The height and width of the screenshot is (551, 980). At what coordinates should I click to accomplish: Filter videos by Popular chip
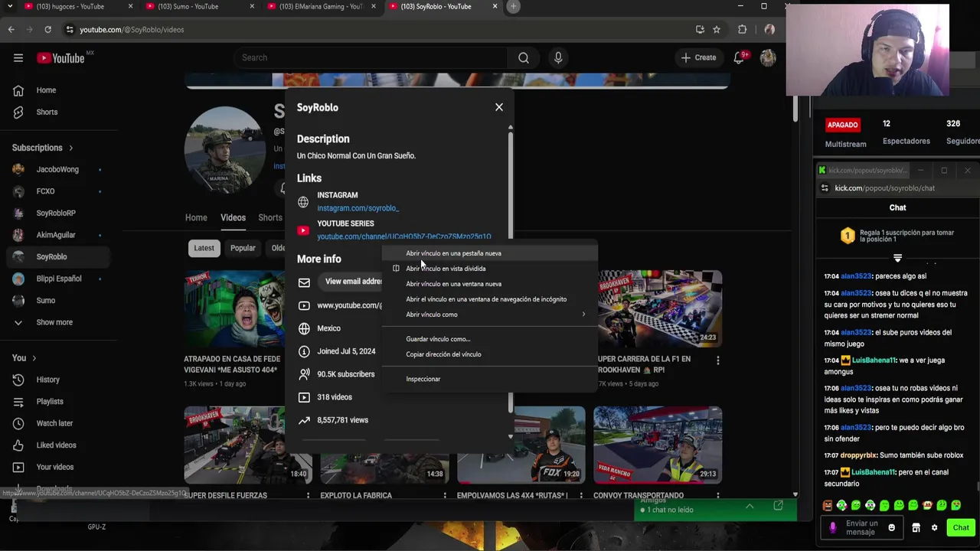[x=243, y=248]
